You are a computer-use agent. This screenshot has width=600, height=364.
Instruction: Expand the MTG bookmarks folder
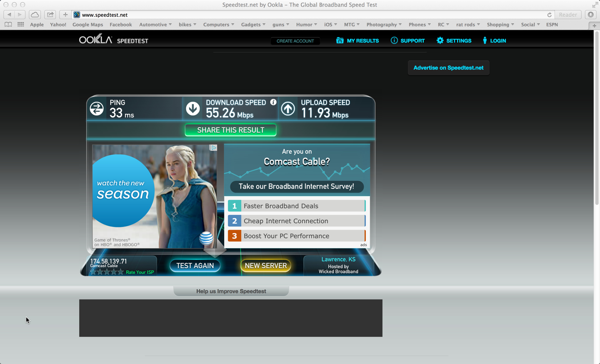click(352, 25)
